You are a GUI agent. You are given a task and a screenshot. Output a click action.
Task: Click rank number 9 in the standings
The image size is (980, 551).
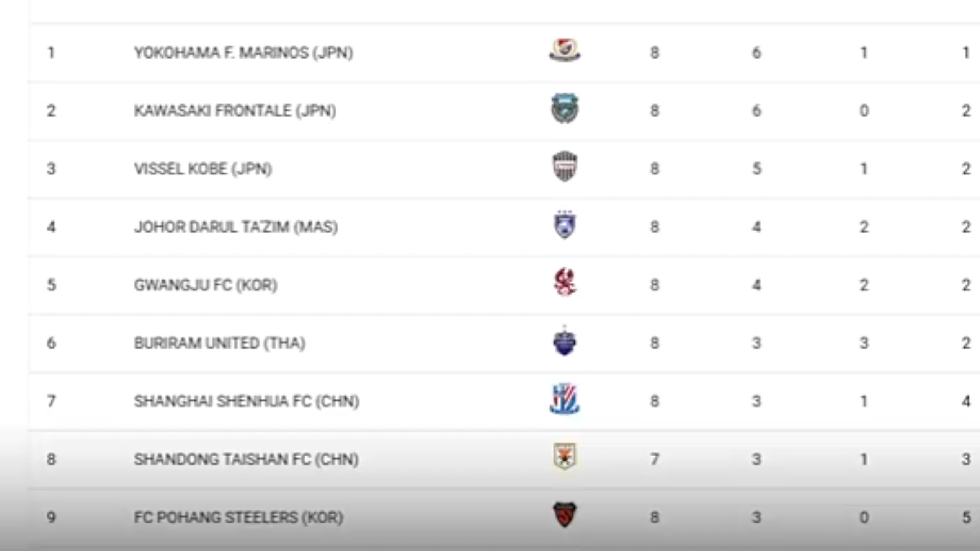pyautogui.click(x=51, y=518)
